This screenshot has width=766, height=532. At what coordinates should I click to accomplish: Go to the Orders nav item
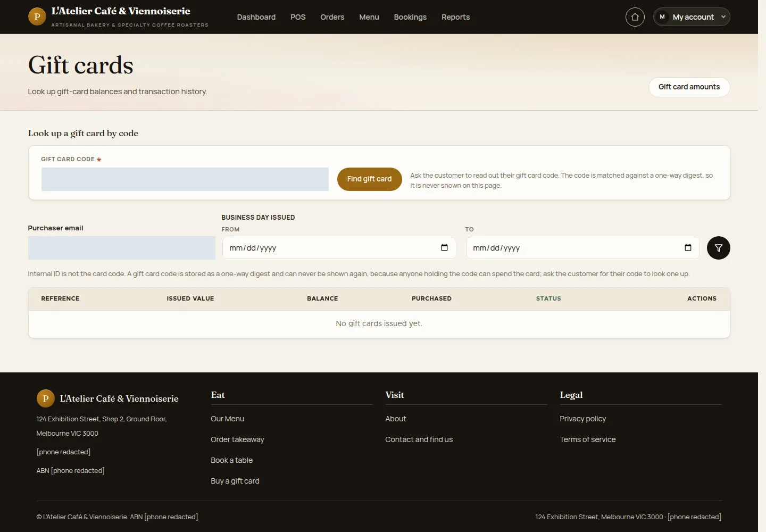pos(332,17)
